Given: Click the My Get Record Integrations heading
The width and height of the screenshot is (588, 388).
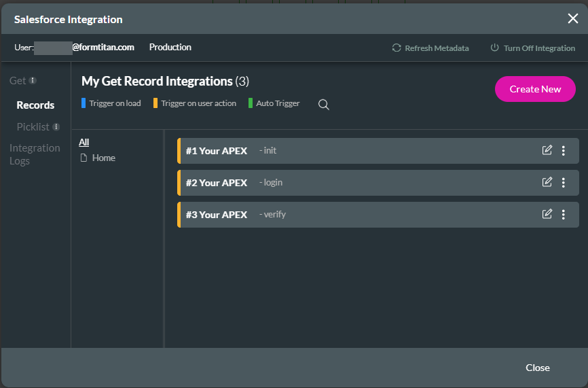Looking at the screenshot, I should point(166,82).
